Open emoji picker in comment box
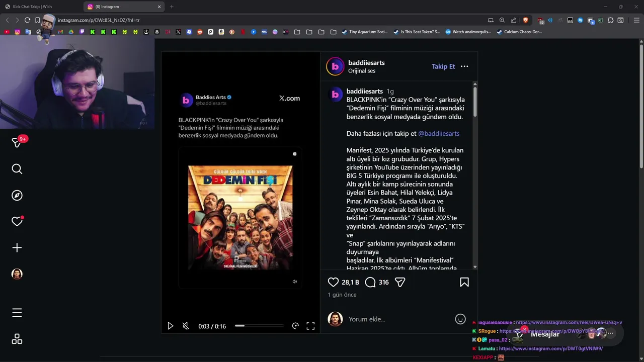The width and height of the screenshot is (644, 362). (x=460, y=319)
